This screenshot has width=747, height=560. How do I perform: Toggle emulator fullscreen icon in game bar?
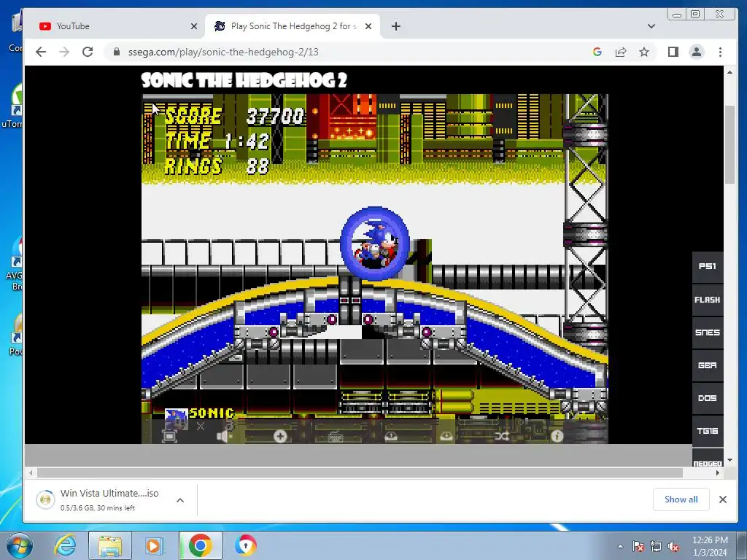169,436
